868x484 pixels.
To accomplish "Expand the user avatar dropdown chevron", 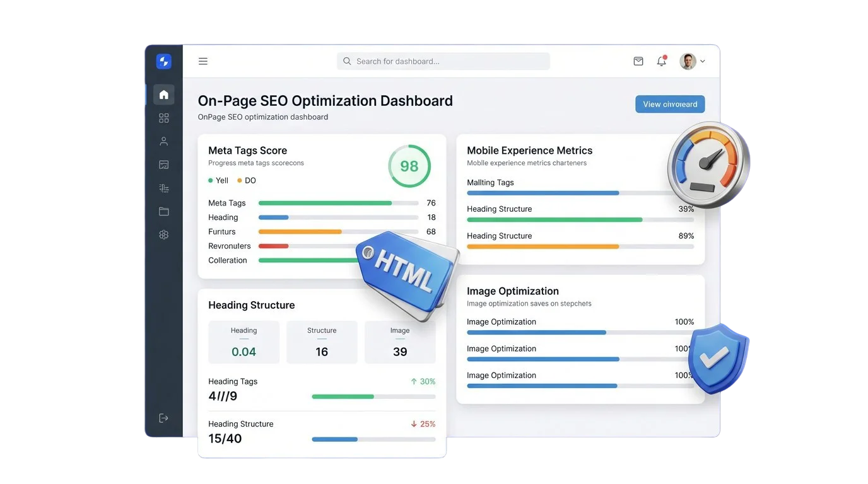I will coord(703,62).
